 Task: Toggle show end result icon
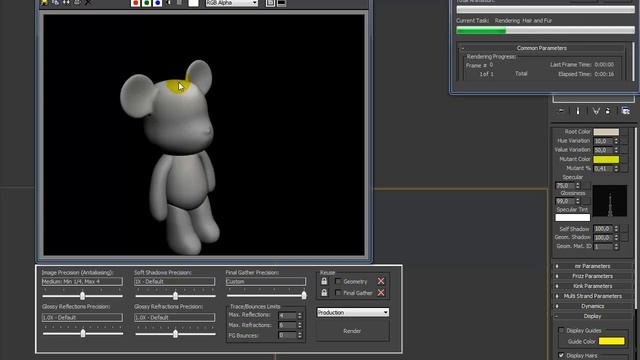tap(578, 111)
